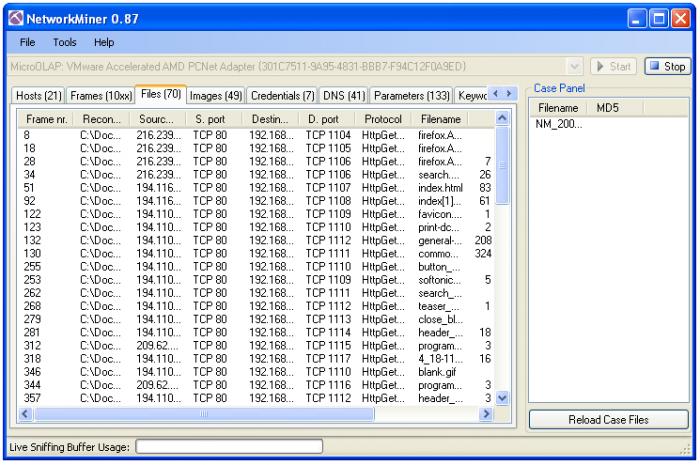Show the Parameters (133) tab
The height and width of the screenshot is (465, 700).
411,96
